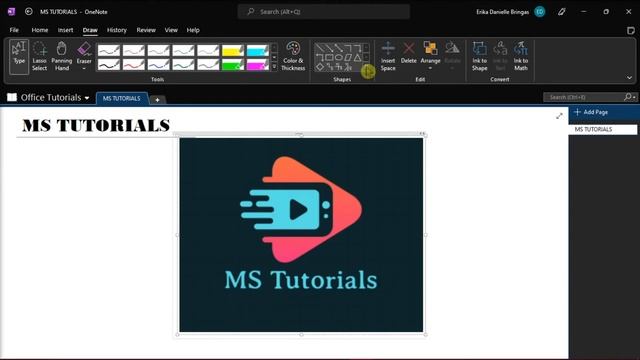Open Erika Danielle Bringas account avatar
The width and height of the screenshot is (640, 360).
[x=540, y=12]
